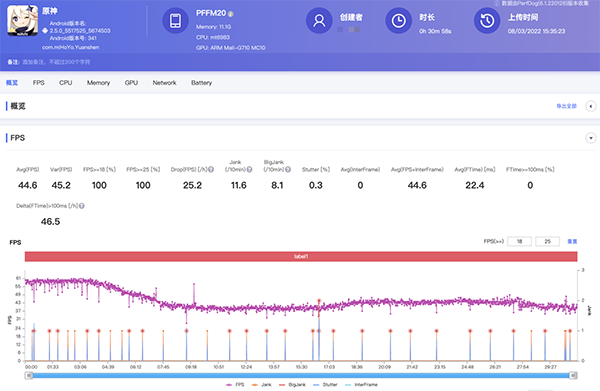Switch to the FPS tab
Image resolution: width=600 pixels, height=391 pixels.
pyautogui.click(x=39, y=83)
